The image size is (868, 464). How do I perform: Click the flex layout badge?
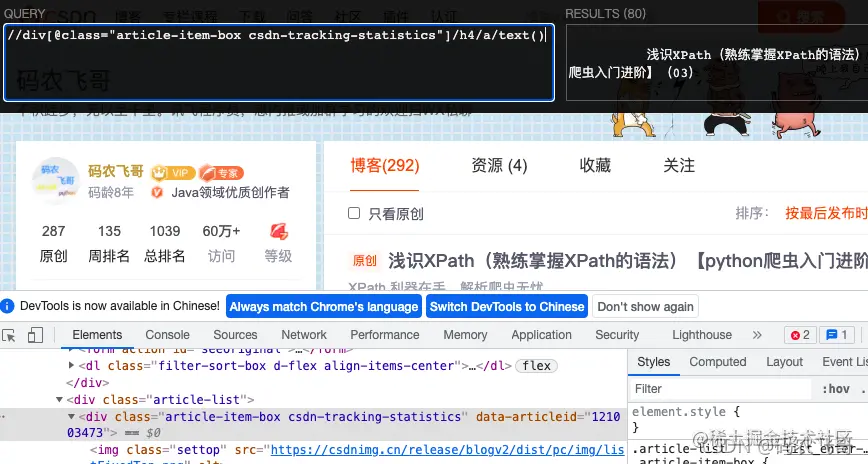pyautogui.click(x=536, y=365)
